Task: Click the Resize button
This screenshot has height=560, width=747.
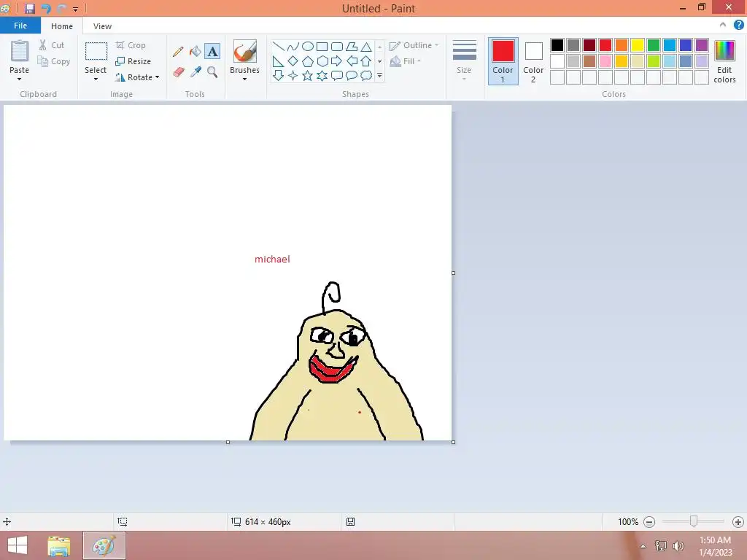Action: (133, 61)
